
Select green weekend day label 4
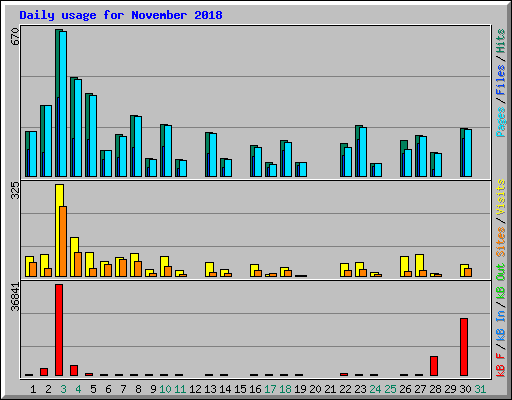78,389
